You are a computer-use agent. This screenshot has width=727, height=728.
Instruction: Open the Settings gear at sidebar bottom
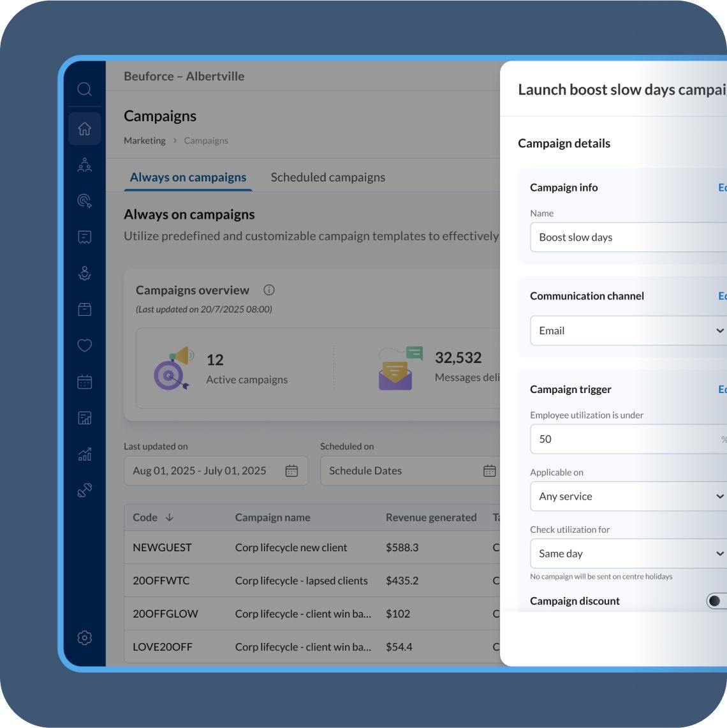click(x=85, y=637)
